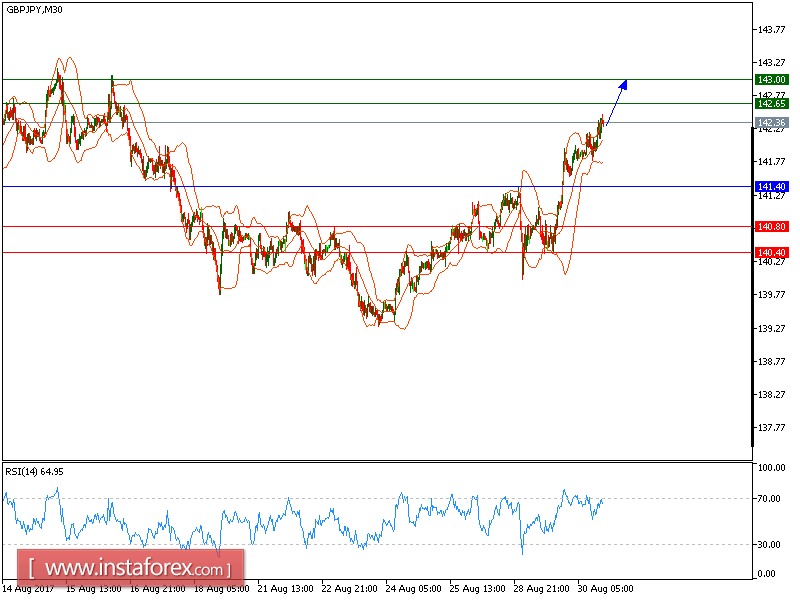Click the red 140.40 support level tag
Screen dimensions: 800x600
pos(770,253)
